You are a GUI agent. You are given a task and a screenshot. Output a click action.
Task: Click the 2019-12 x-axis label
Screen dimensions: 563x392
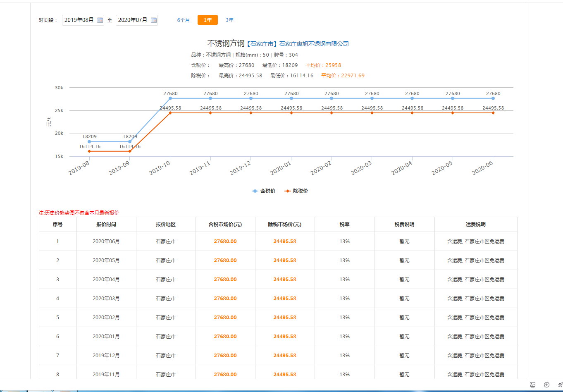pyautogui.click(x=241, y=168)
